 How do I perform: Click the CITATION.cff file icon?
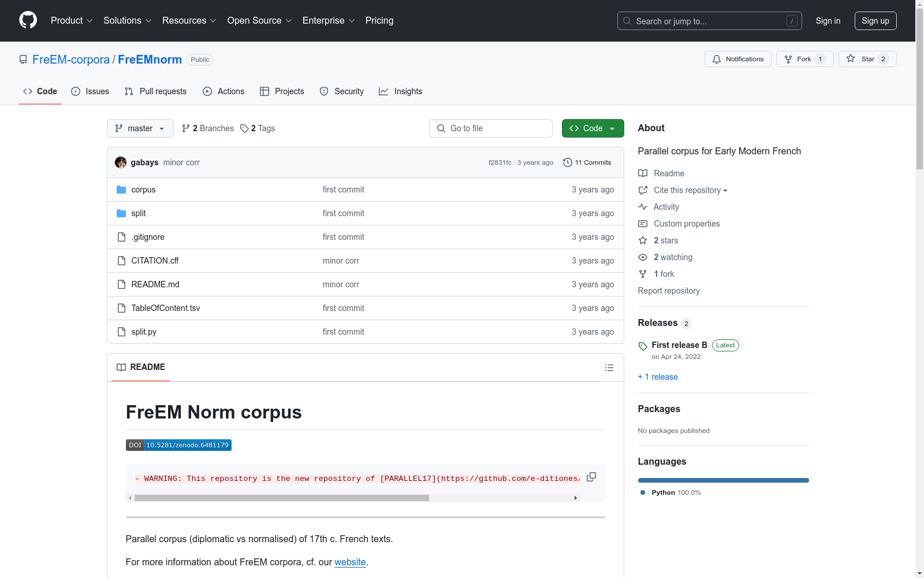pyautogui.click(x=121, y=261)
